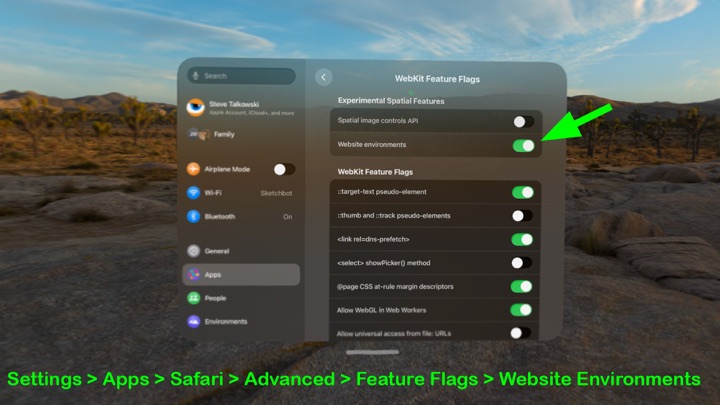Image resolution: width=720 pixels, height=405 pixels.
Task: Open the Wi-Fi settings icon
Action: pyautogui.click(x=193, y=192)
